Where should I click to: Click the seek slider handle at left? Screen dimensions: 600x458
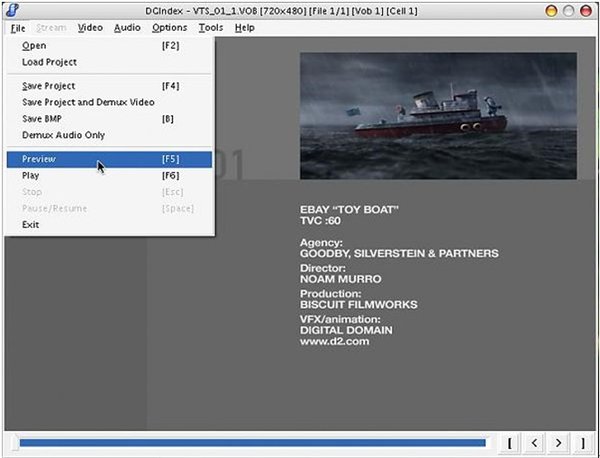[x=15, y=443]
